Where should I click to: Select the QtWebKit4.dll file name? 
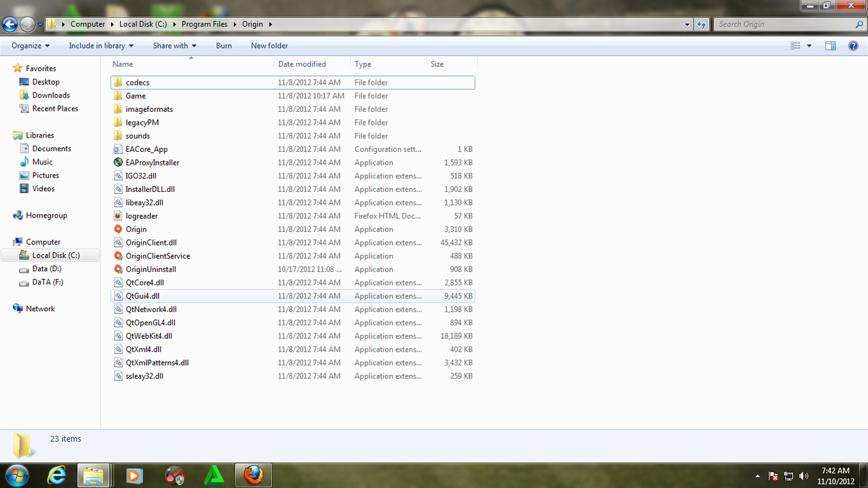tap(149, 336)
